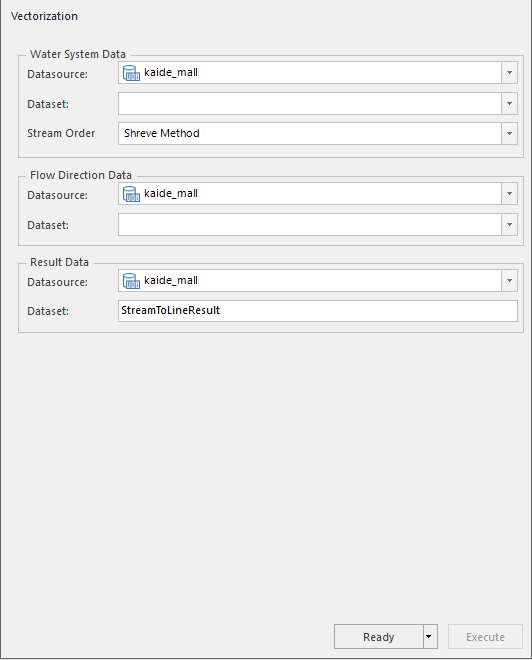
Task: Click the arrow next to Ready button
Action: click(x=429, y=636)
